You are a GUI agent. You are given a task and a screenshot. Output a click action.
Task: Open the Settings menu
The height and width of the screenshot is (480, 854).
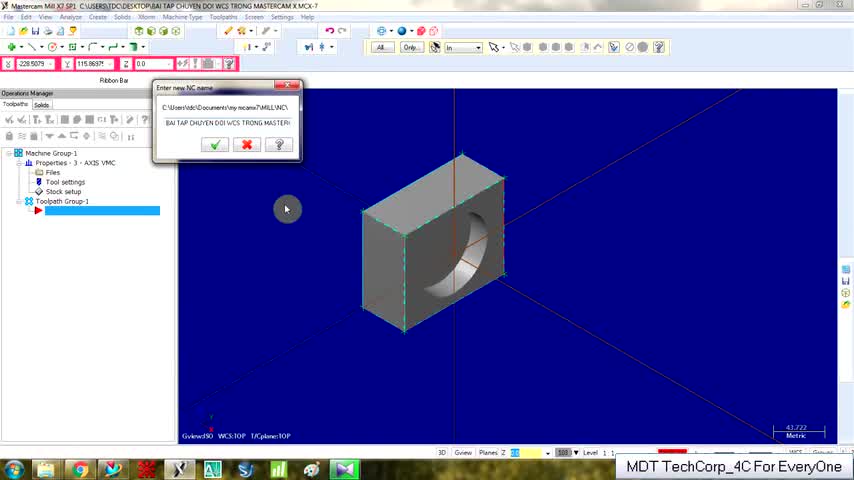click(x=282, y=17)
